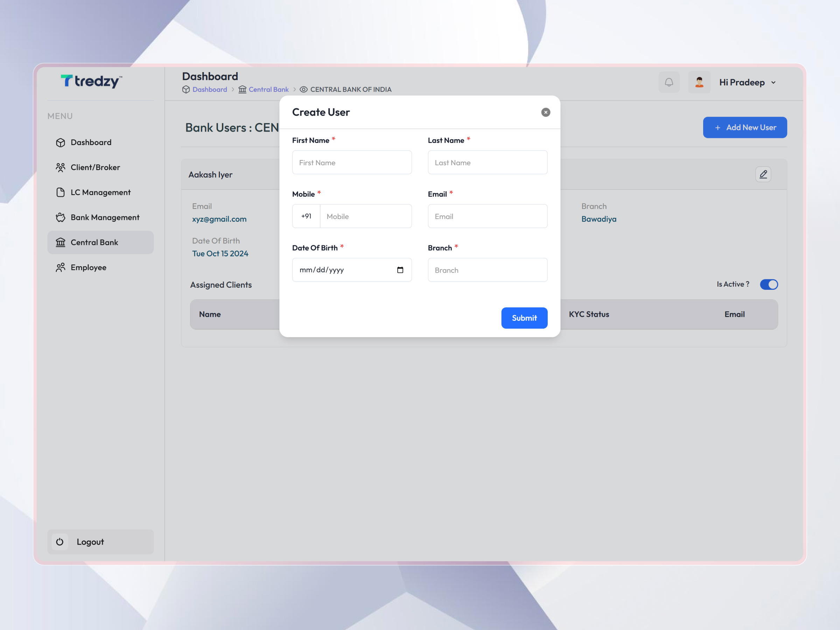The image size is (840, 630).
Task: Open the Hi Pradeep dropdown
Action: [x=747, y=82]
